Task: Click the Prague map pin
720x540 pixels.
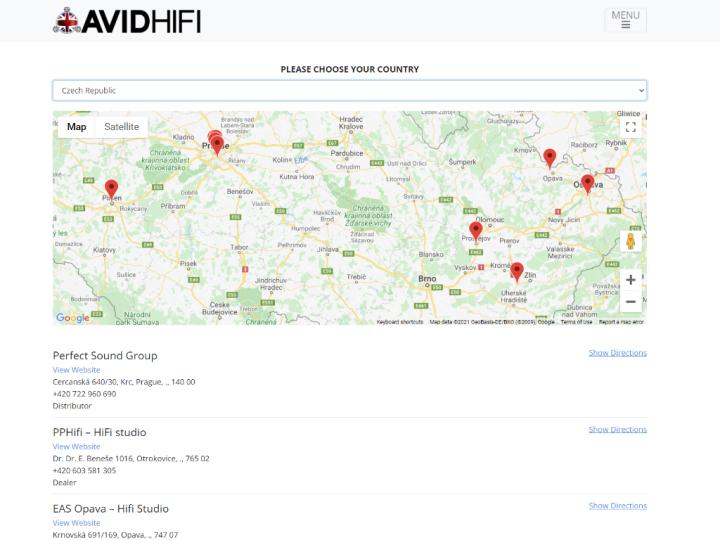Action: coord(217,145)
